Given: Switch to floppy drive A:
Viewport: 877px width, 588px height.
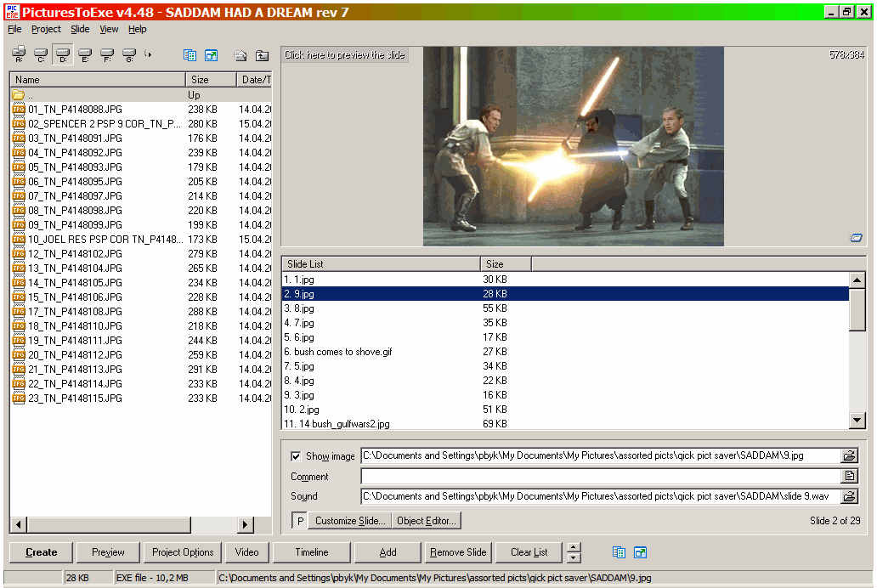Looking at the screenshot, I should click(19, 55).
